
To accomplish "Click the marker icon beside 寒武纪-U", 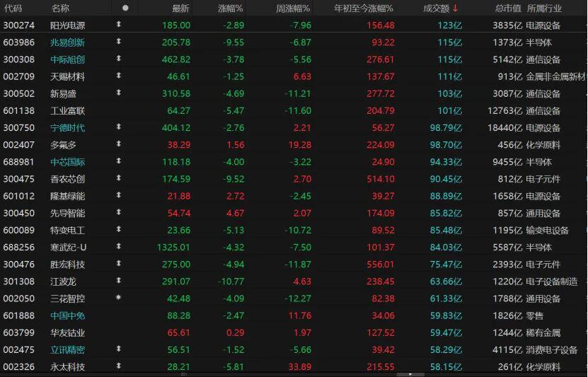I will (118, 247).
